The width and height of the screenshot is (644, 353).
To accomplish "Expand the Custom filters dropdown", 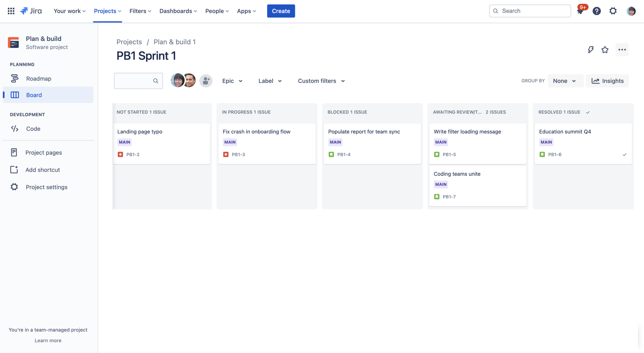I will 321,81.
